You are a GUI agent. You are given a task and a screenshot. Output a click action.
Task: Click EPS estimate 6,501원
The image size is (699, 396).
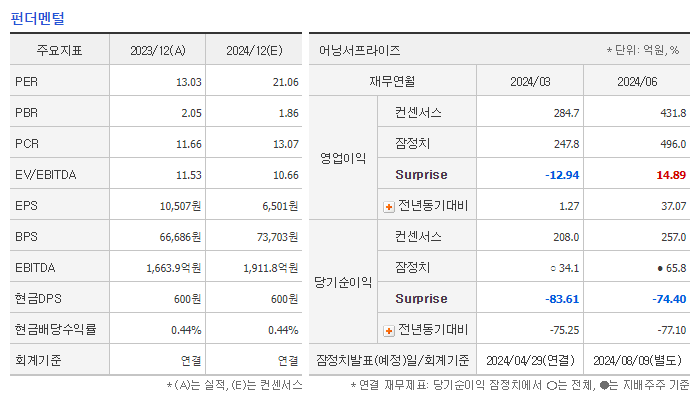pyautogui.click(x=280, y=206)
